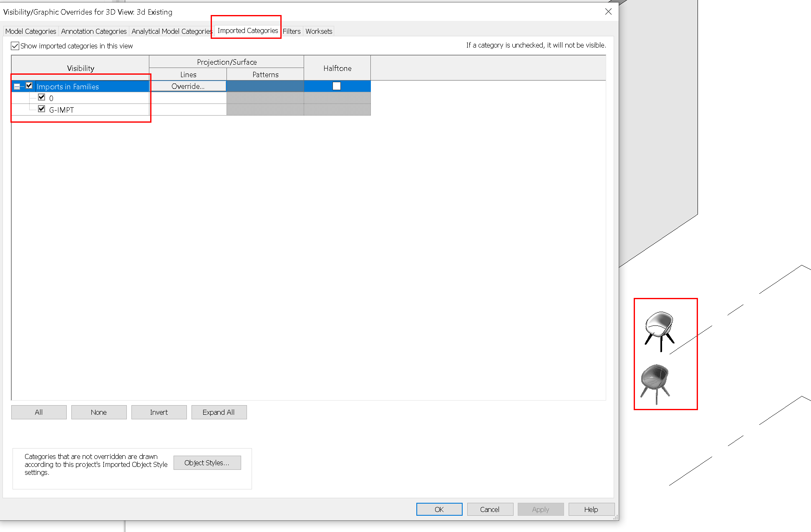
Task: Click Expand All
Action: [x=219, y=412]
